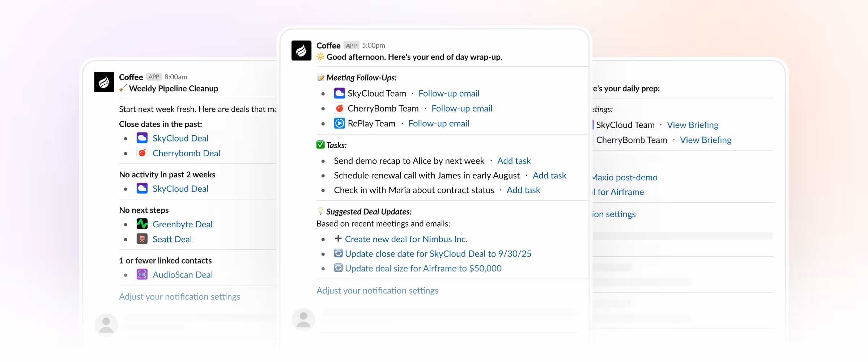This screenshot has height=362, width=868.
Task: Click green checkmark icon beside Tasks heading
Action: [x=320, y=145]
